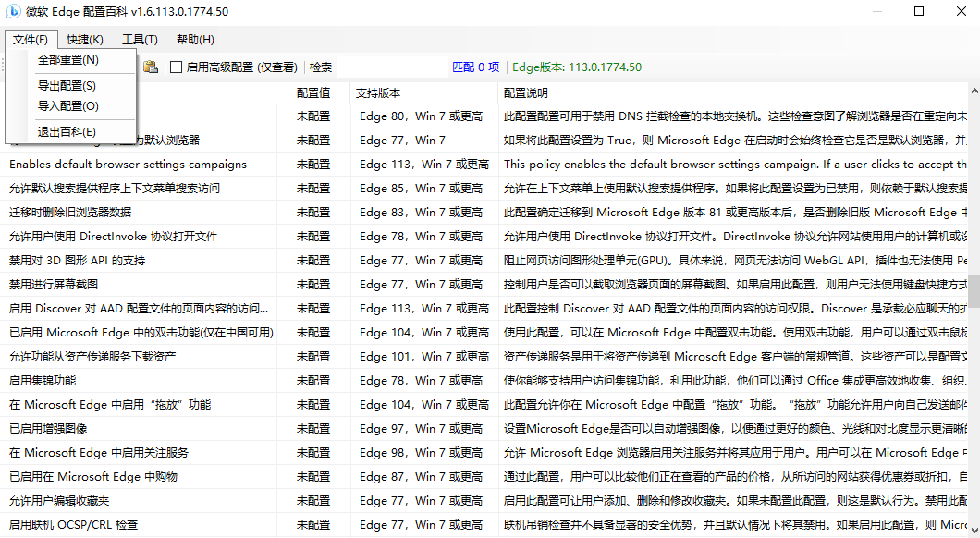980x538 pixels.
Task: Choose 导入配置(O) from the file menu
Action: pyautogui.click(x=70, y=106)
